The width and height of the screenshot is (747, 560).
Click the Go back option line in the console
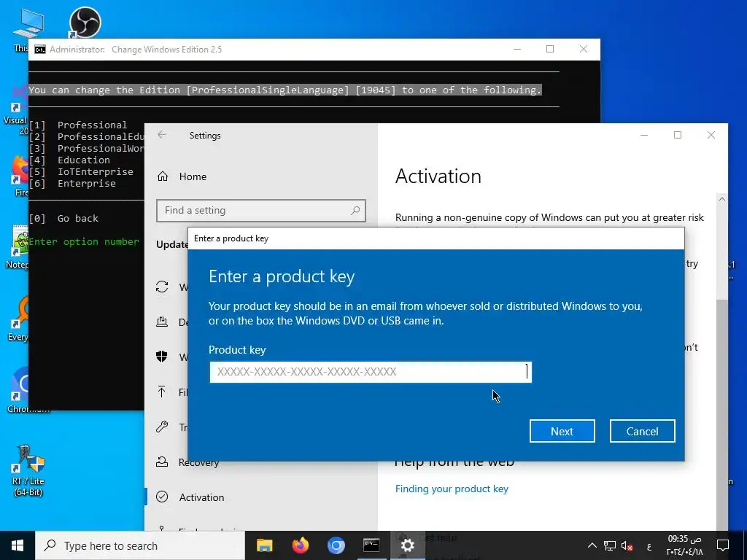coord(63,219)
